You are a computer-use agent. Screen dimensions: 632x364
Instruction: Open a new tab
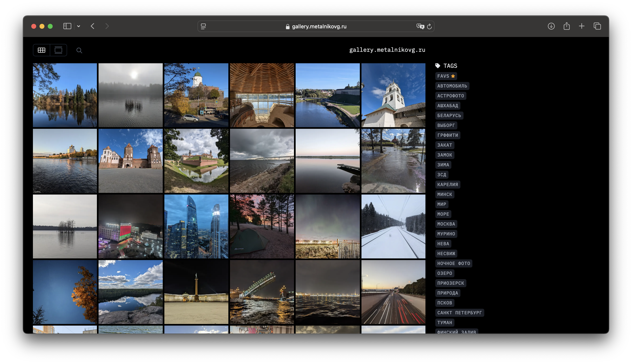(x=582, y=26)
